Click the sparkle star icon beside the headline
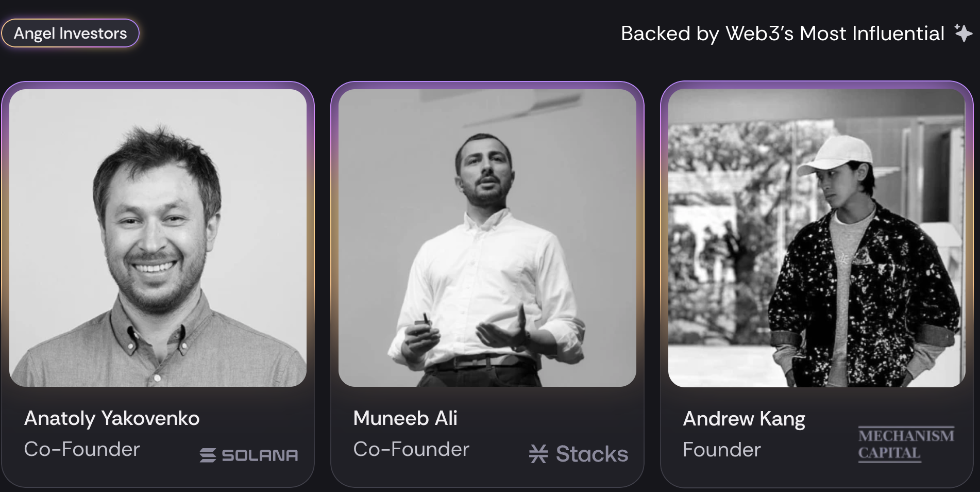 (x=962, y=33)
